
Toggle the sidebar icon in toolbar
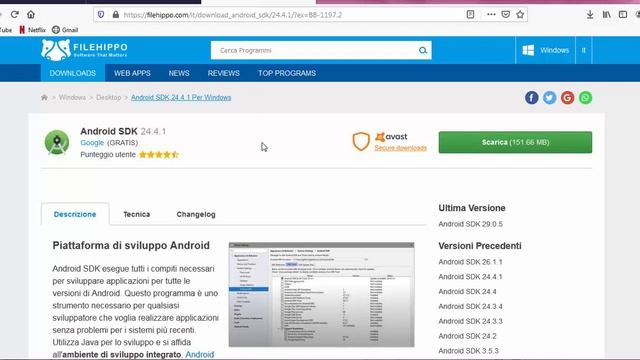pos(623,15)
